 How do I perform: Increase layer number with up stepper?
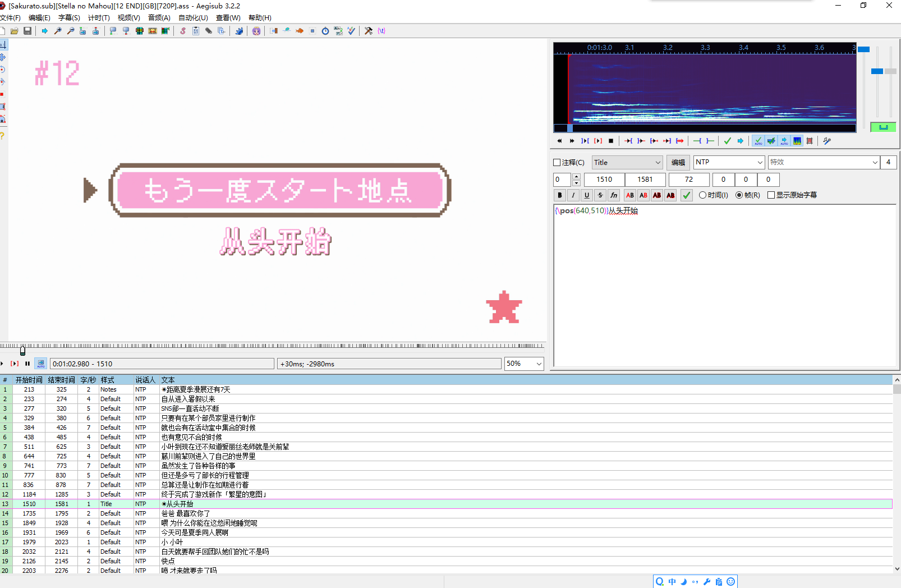click(x=576, y=176)
